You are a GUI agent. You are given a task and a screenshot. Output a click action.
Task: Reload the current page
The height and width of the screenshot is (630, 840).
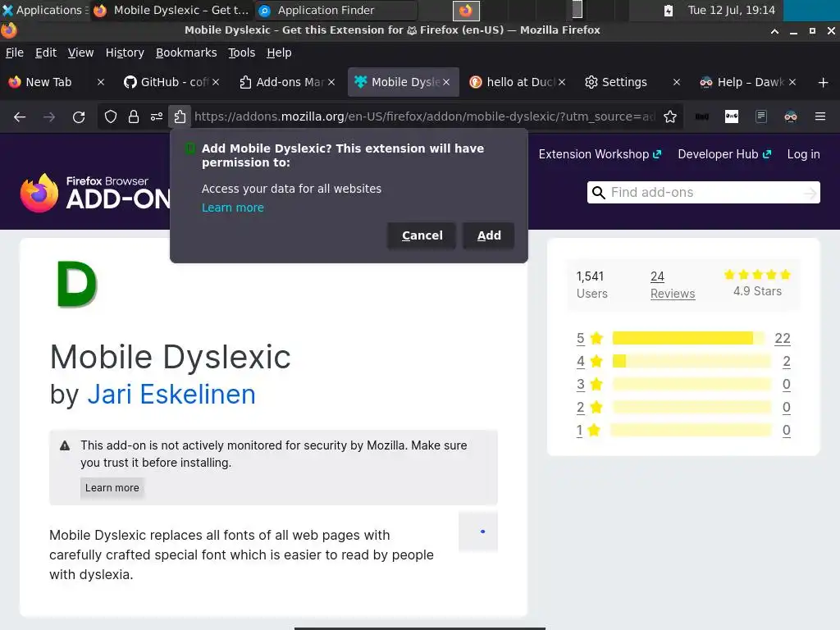79,116
